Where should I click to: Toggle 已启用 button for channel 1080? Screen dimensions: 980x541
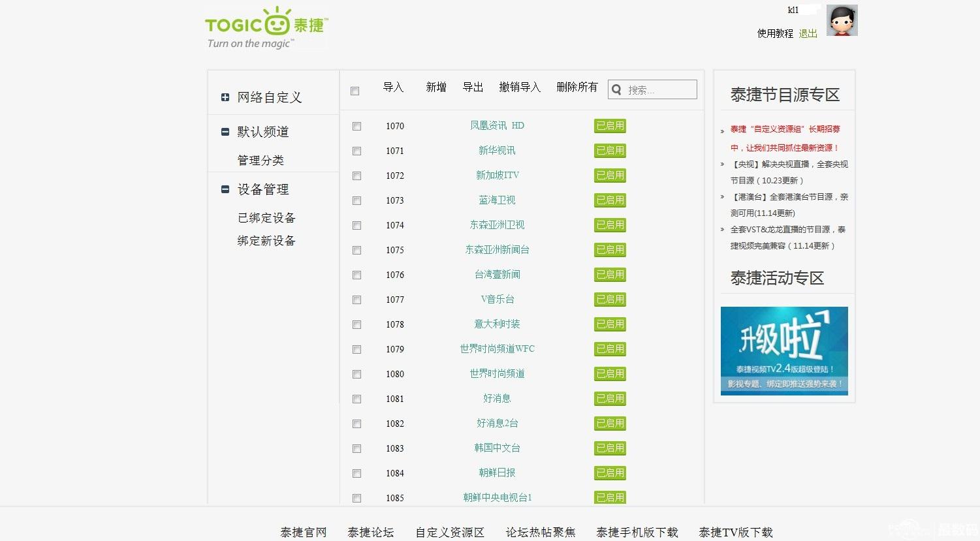[610, 374]
